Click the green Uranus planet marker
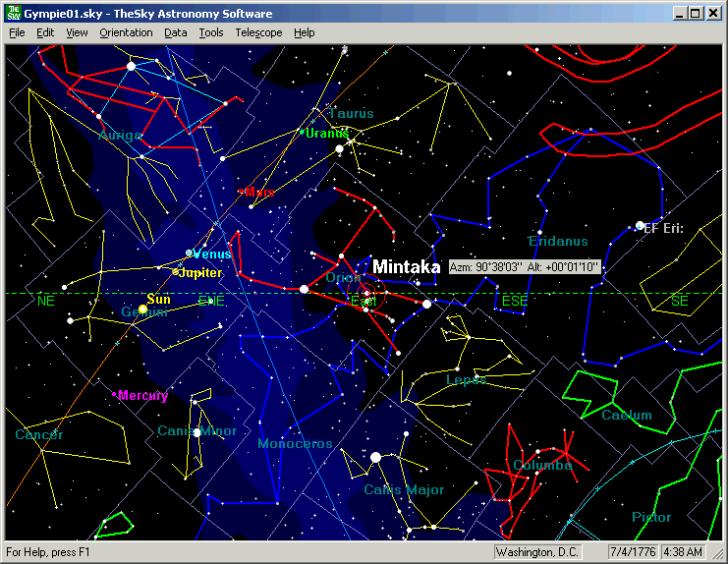 (x=301, y=132)
